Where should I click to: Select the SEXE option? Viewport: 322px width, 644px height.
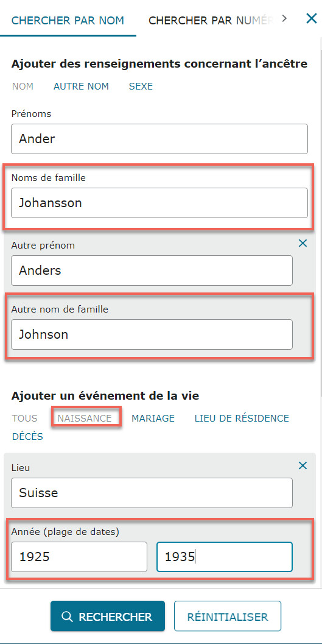pyautogui.click(x=141, y=87)
